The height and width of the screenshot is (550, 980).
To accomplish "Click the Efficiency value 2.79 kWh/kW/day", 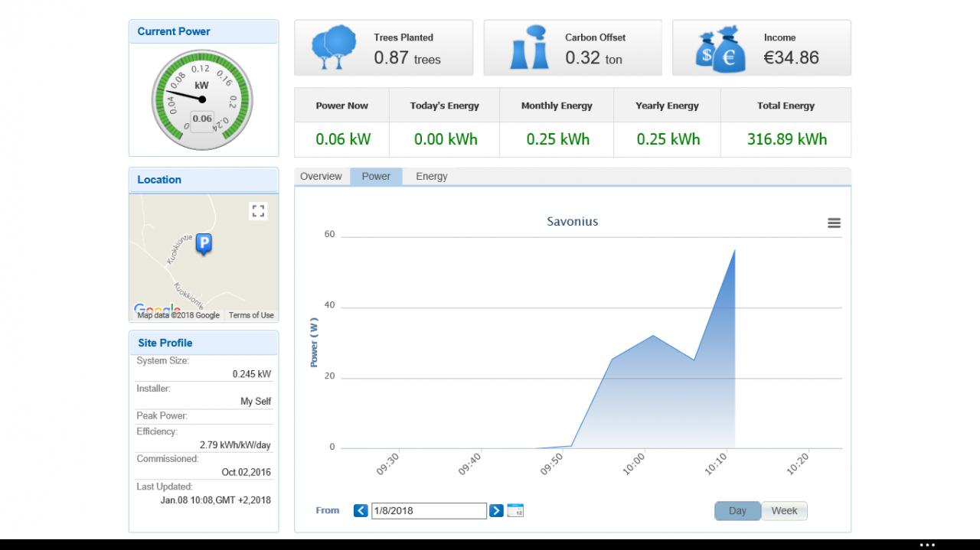I will (x=235, y=445).
